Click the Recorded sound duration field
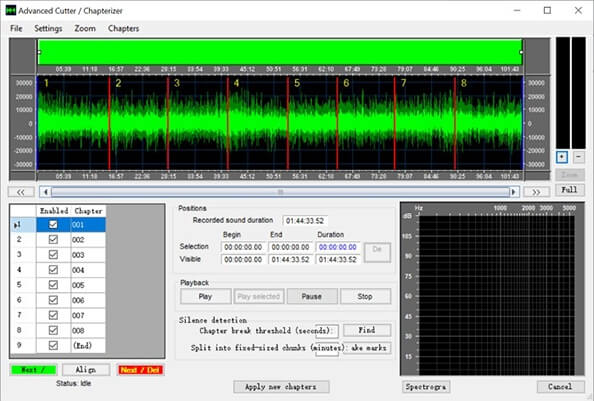594x401 pixels. coord(305,221)
